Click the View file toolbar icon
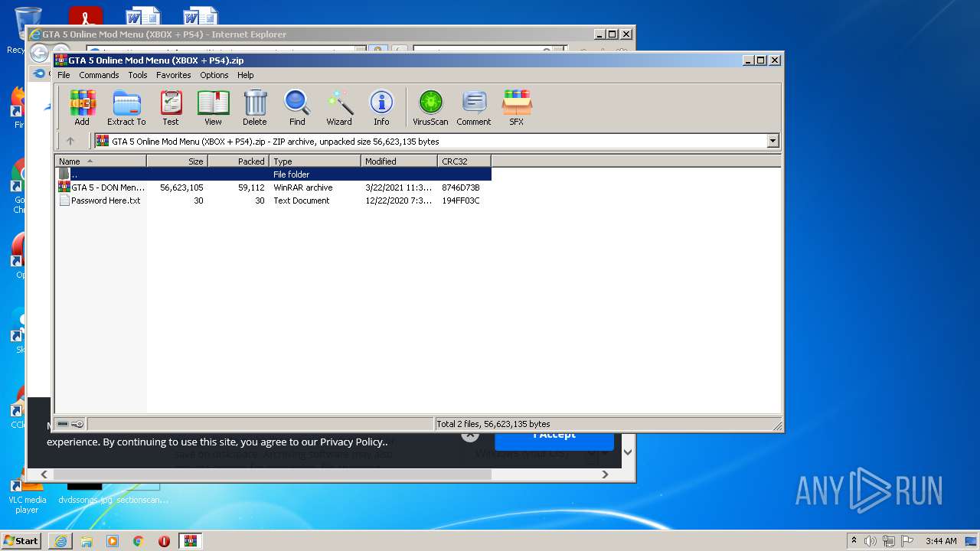The image size is (980, 551). click(x=213, y=107)
